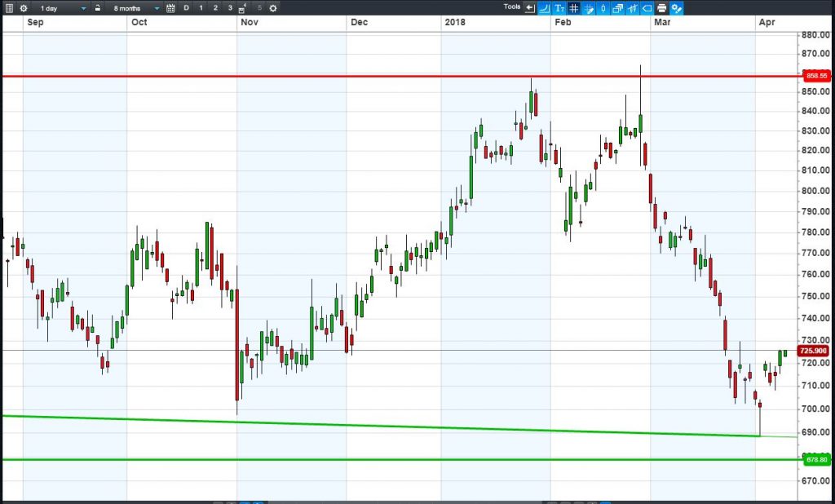Select the D default layout button

186,8
